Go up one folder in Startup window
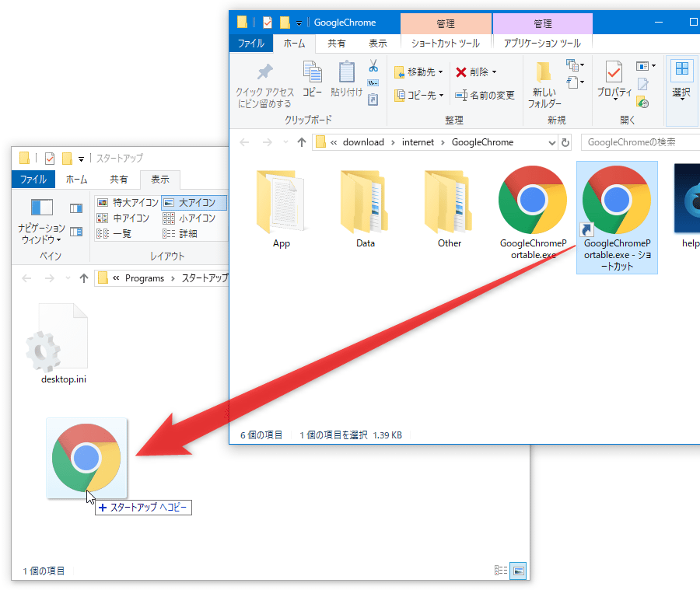 [84, 278]
